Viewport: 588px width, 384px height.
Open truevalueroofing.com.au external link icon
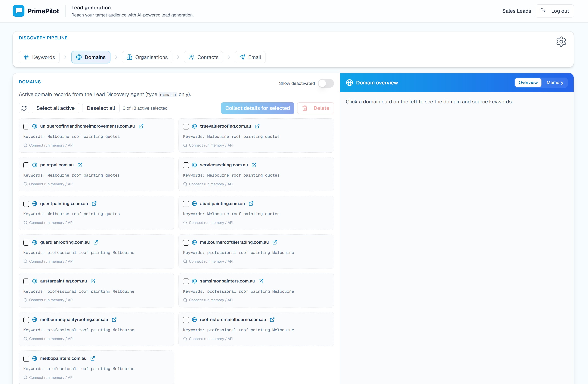(x=257, y=126)
